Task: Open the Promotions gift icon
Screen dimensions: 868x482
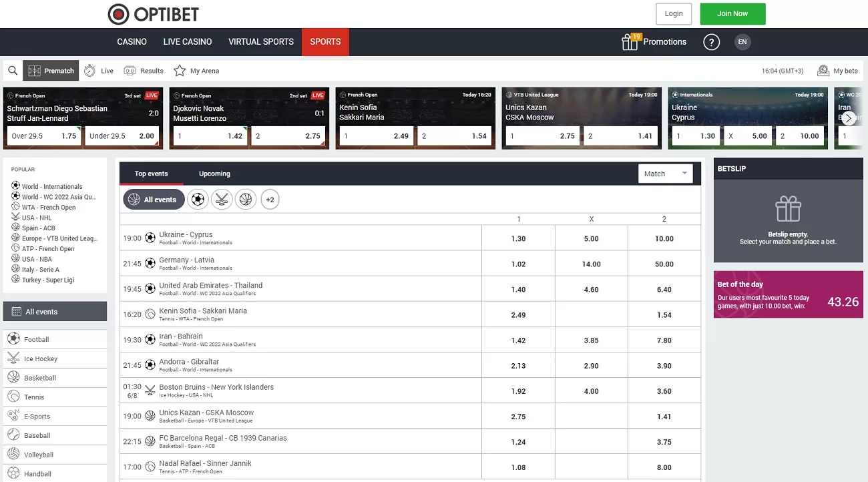Action: tap(630, 42)
